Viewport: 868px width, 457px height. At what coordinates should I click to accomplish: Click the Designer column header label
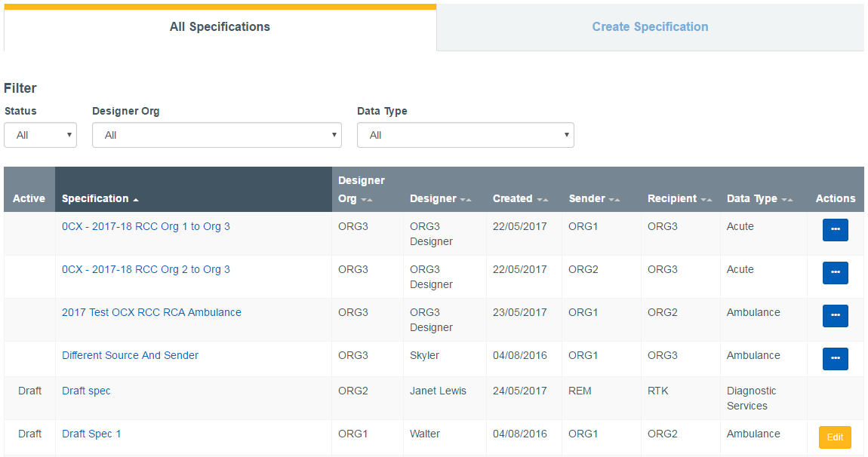point(433,198)
